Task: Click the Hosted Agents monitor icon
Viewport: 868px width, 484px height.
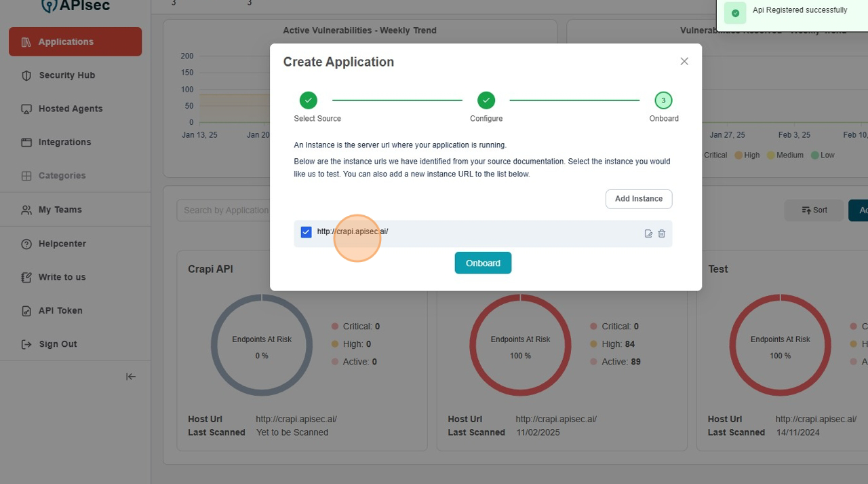Action: [x=27, y=109]
